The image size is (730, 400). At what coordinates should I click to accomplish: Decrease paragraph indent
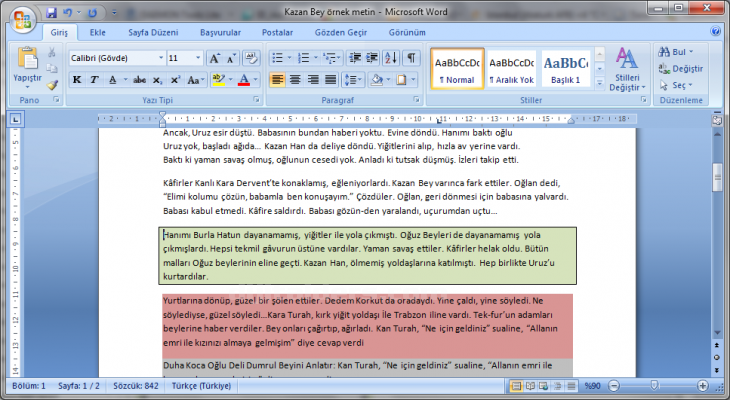pyautogui.click(x=355, y=58)
